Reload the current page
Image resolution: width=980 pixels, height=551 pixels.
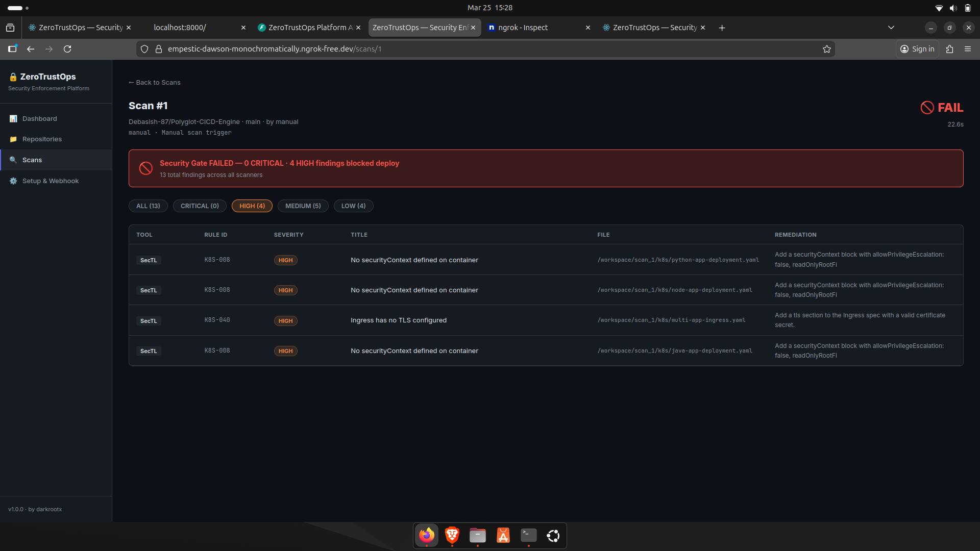pyautogui.click(x=67, y=49)
